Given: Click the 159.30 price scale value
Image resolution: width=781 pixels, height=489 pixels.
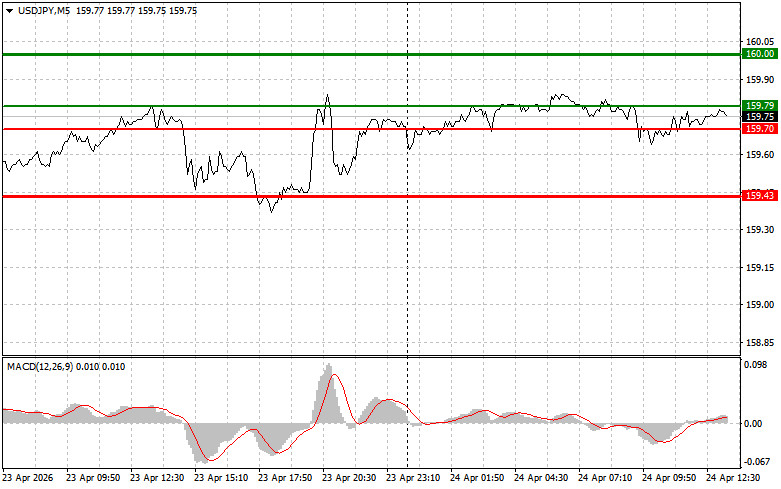Looking at the screenshot, I should coord(760,230).
